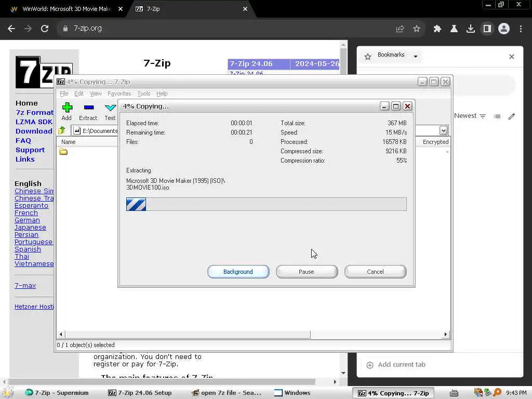The image size is (532, 399).
Task: Open the Help menu in 7-Zip
Action: click(x=162, y=94)
